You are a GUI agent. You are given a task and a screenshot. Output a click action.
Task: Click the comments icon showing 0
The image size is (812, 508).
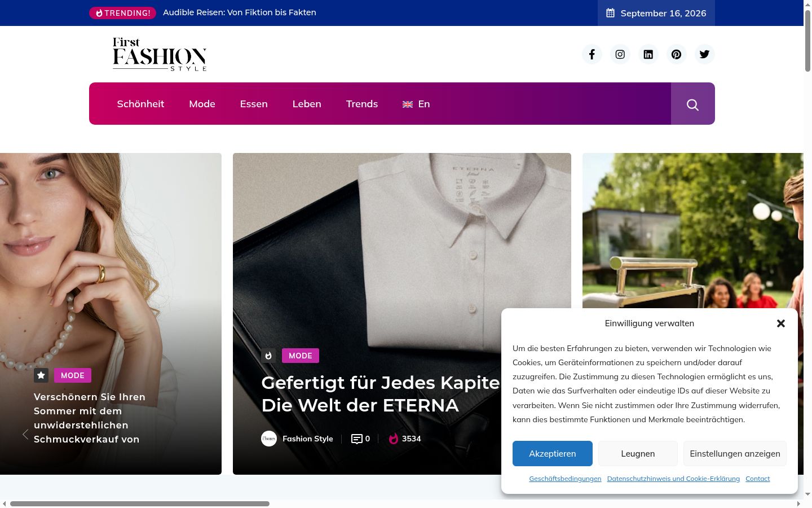pos(356,439)
